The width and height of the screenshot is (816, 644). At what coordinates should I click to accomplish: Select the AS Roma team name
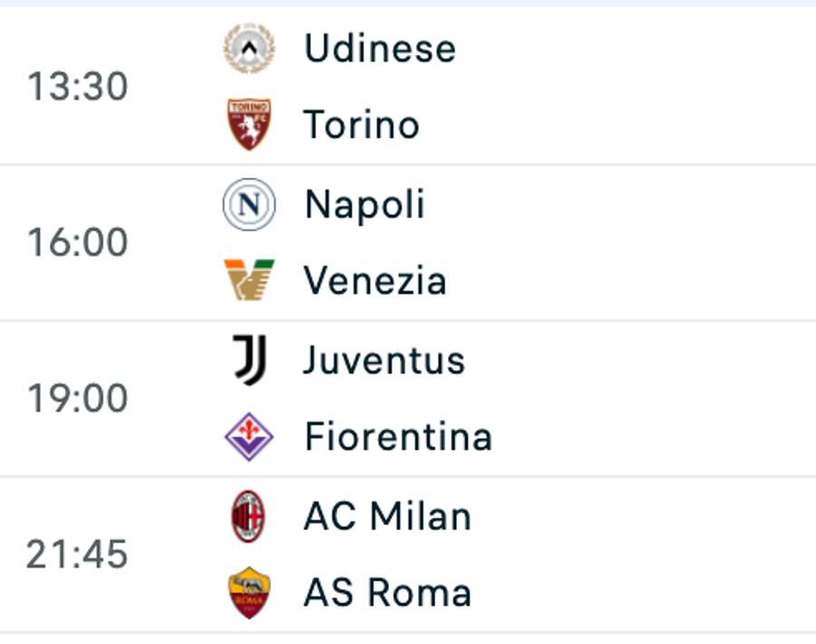point(388,592)
